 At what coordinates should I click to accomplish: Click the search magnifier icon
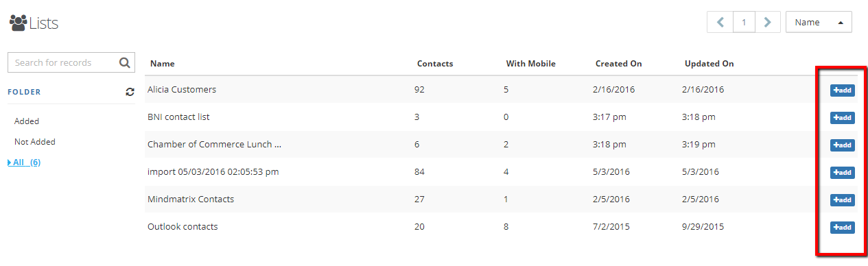(x=124, y=62)
